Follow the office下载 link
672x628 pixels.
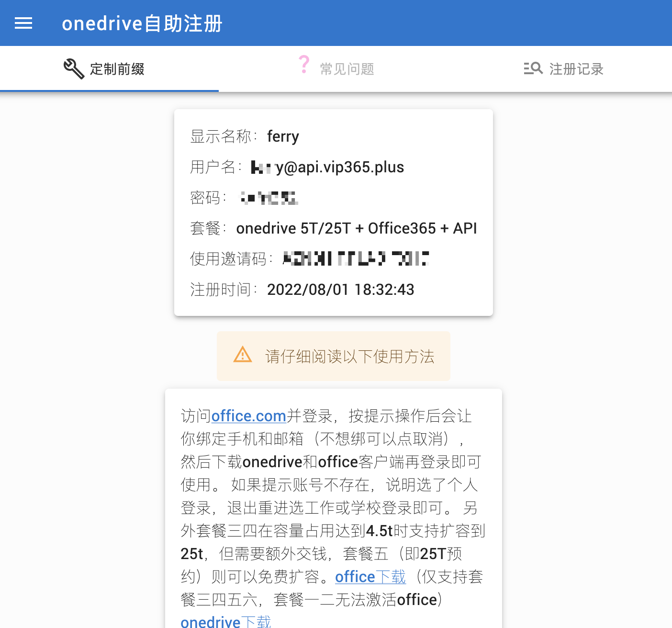pos(370,577)
